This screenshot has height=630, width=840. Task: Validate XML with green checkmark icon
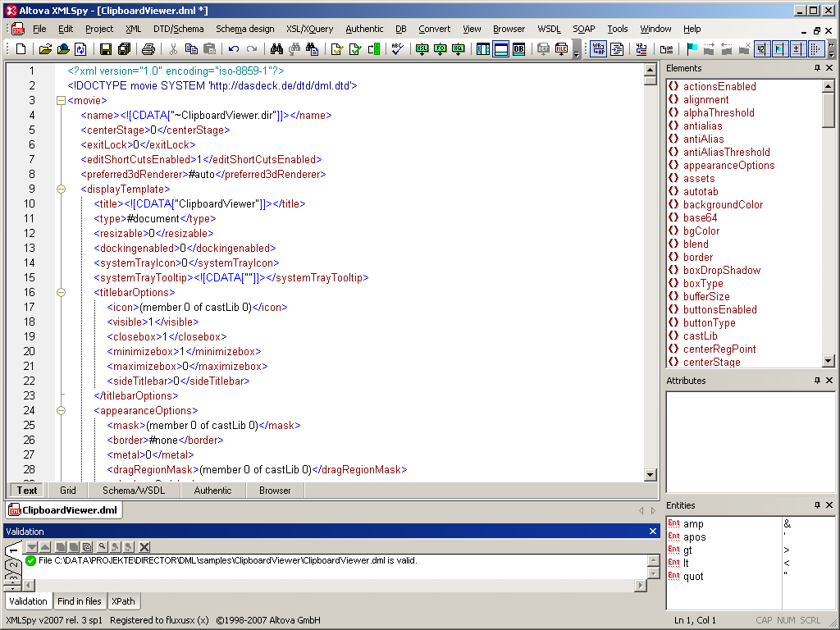pyautogui.click(x=354, y=49)
